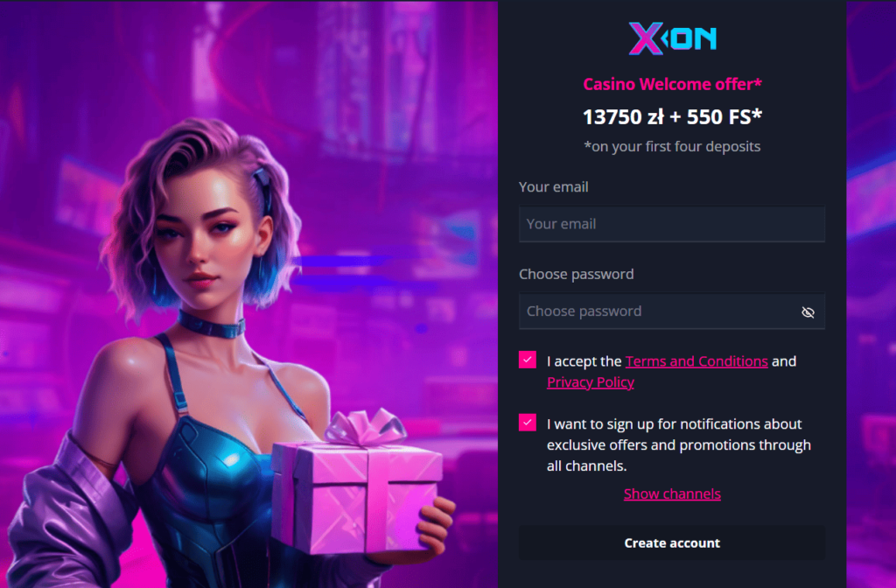Image resolution: width=896 pixels, height=588 pixels.
Task: Uncheck the promotions notifications checkbox
Action: coord(527,423)
